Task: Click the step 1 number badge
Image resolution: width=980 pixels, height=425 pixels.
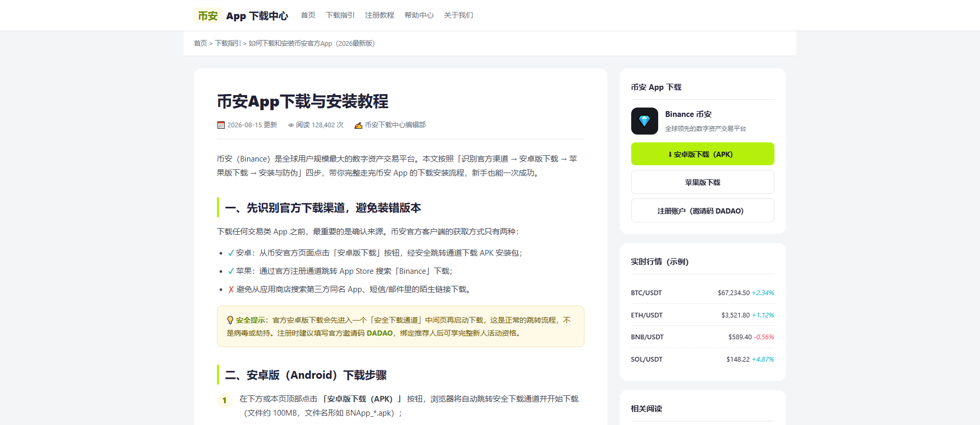Action: (224, 401)
